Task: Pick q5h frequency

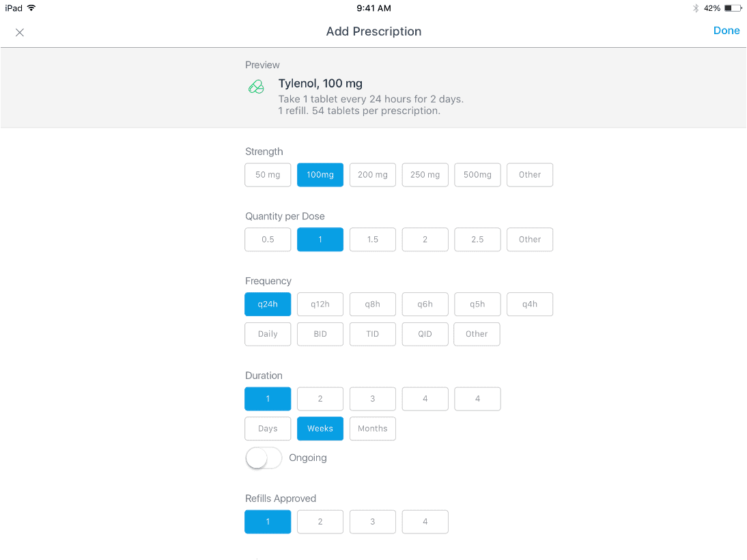Action: pyautogui.click(x=477, y=304)
